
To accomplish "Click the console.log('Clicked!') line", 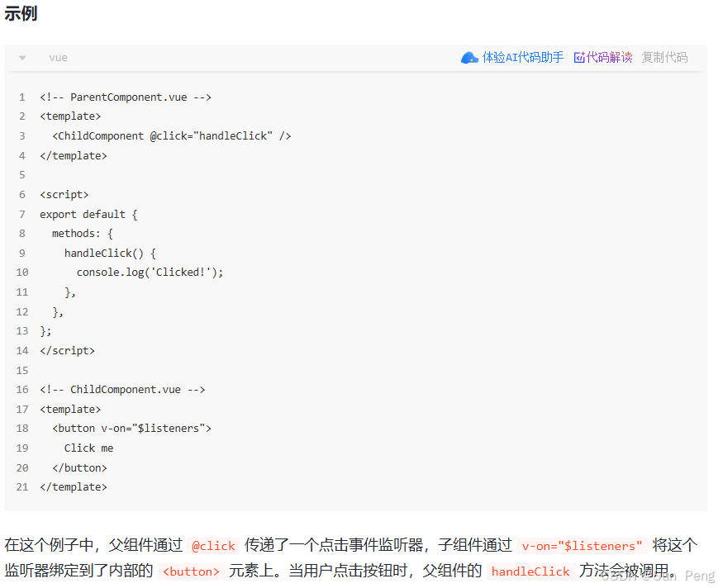I will 150,273.
